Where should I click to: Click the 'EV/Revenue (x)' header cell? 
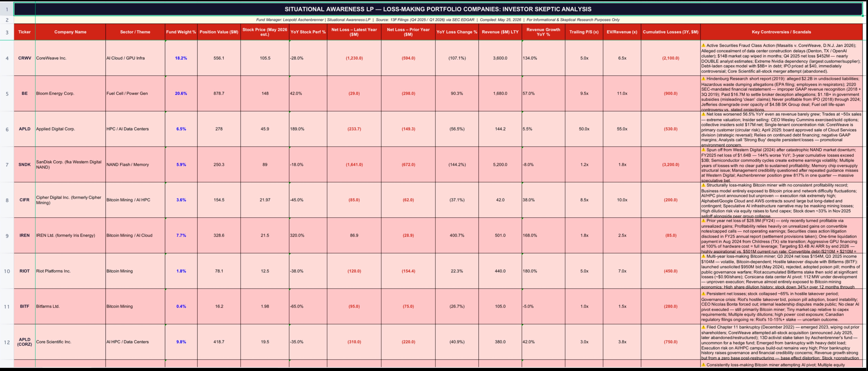tap(622, 32)
